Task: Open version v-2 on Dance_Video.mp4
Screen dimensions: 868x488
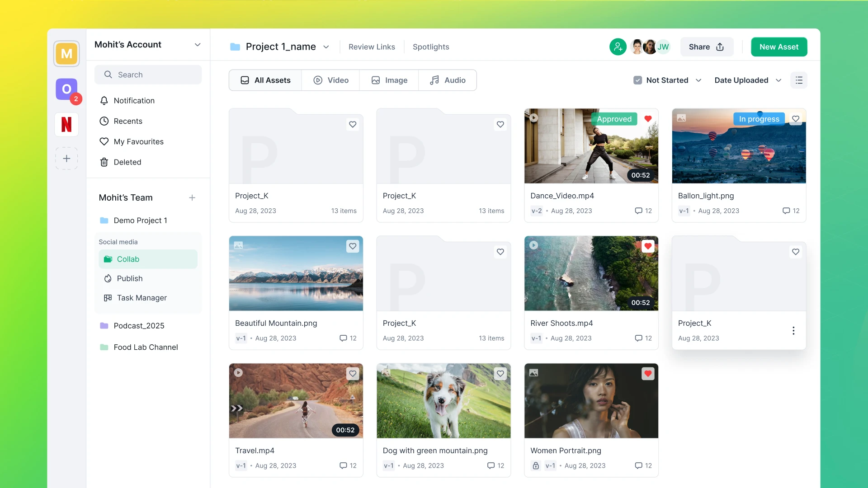Action: point(536,211)
